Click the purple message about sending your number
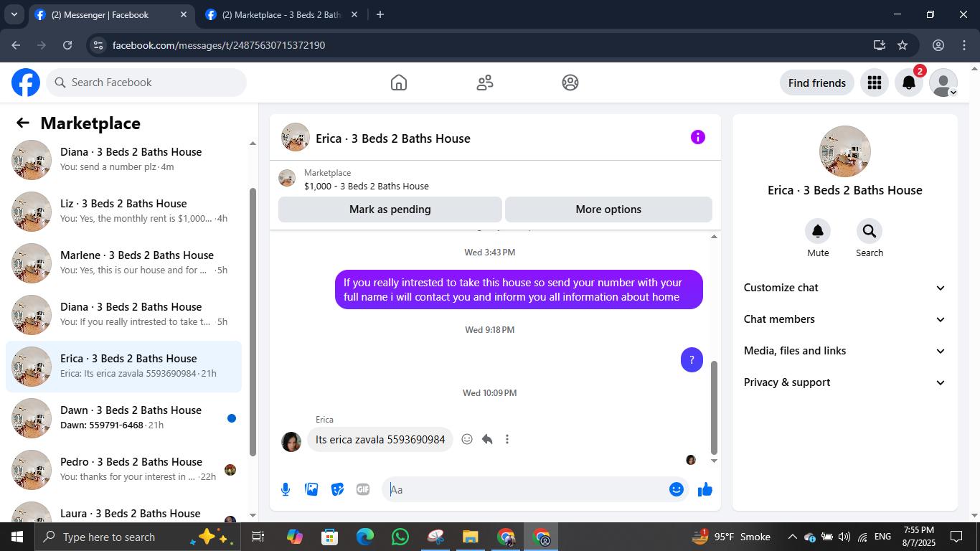 click(x=519, y=290)
